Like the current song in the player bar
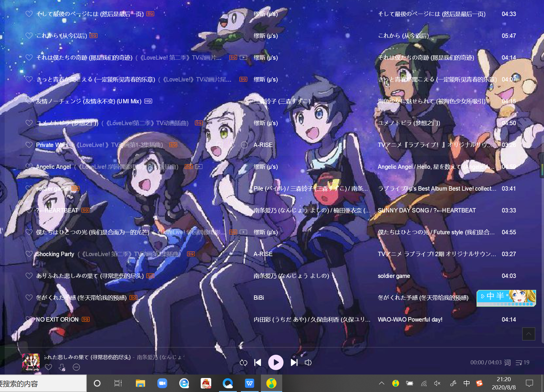Image resolution: width=544 pixels, height=392 pixels. (49, 367)
